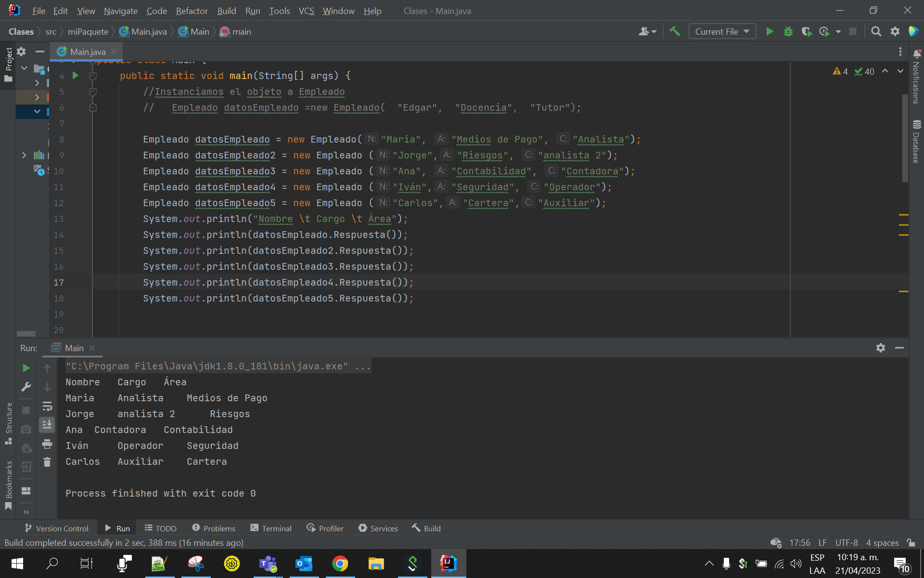Viewport: 924px width, 578px height.
Task: Click the gutter run arrow next to the main method
Action: coord(76,76)
